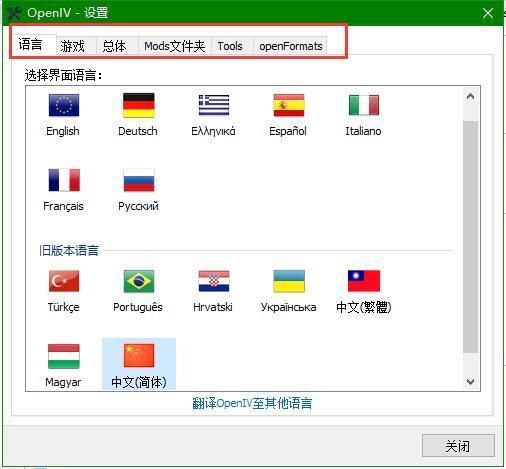The image size is (506, 469).
Task: Click the 选择界面语言 label
Action: (63, 75)
